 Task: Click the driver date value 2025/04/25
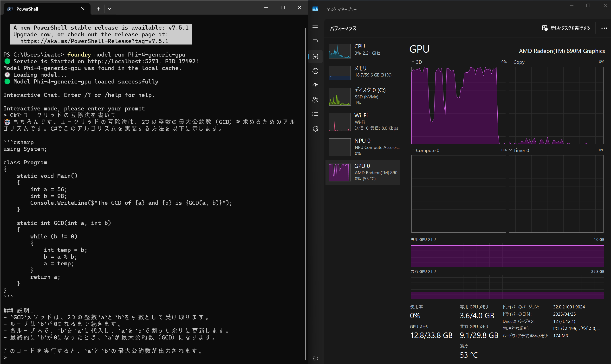[564, 314]
